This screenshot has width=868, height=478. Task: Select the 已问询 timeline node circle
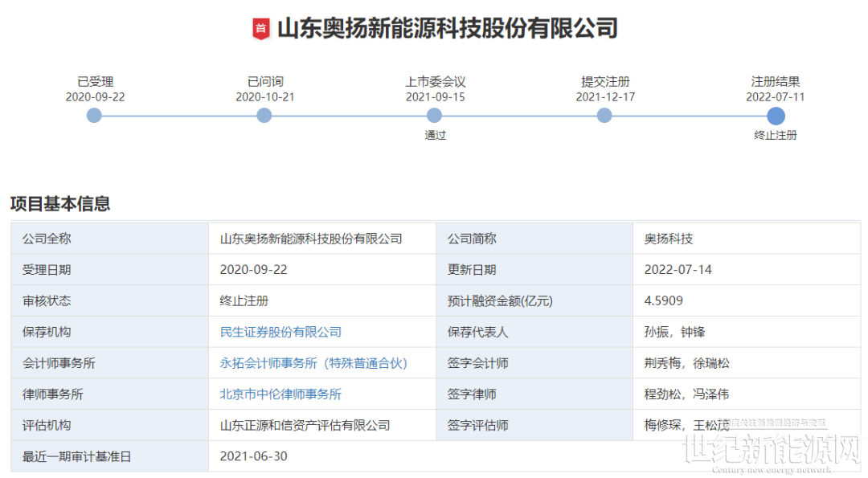point(264,116)
